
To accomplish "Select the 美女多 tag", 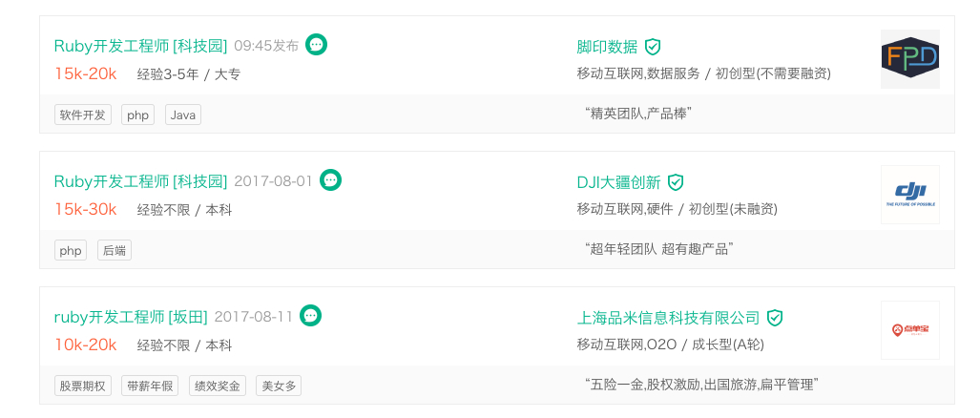I will (279, 387).
